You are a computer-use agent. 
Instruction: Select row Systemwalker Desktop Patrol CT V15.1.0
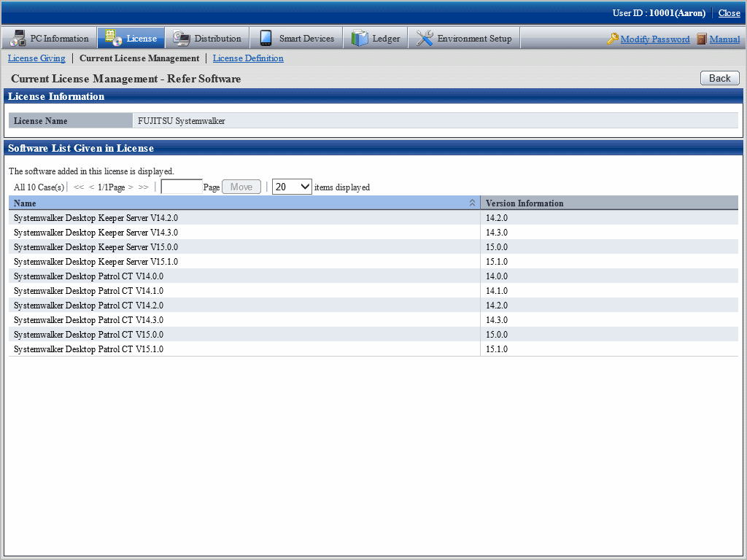pos(373,349)
